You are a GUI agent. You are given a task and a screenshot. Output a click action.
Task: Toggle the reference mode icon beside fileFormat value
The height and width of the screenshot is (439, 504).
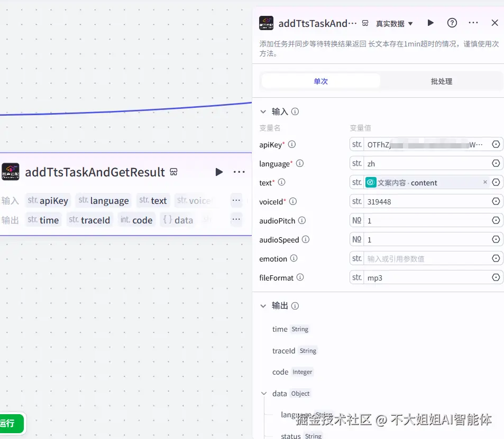click(x=496, y=277)
